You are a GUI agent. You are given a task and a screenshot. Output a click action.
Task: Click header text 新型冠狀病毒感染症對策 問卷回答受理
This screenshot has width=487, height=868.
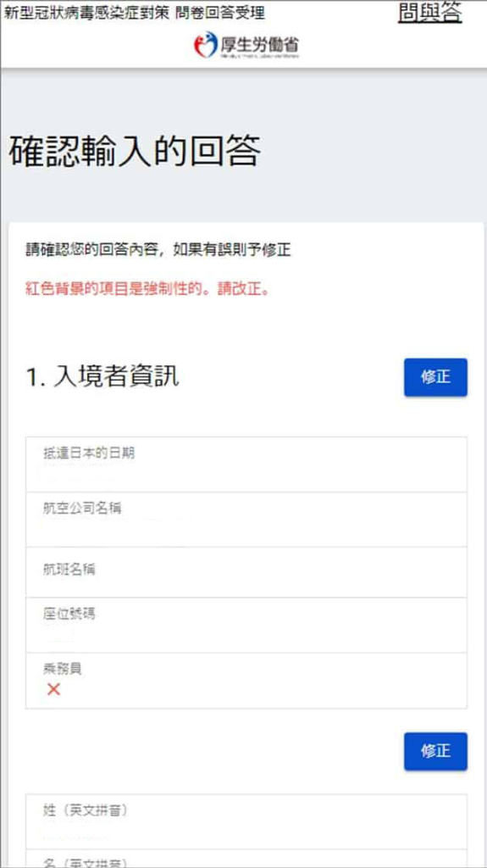coord(134,13)
